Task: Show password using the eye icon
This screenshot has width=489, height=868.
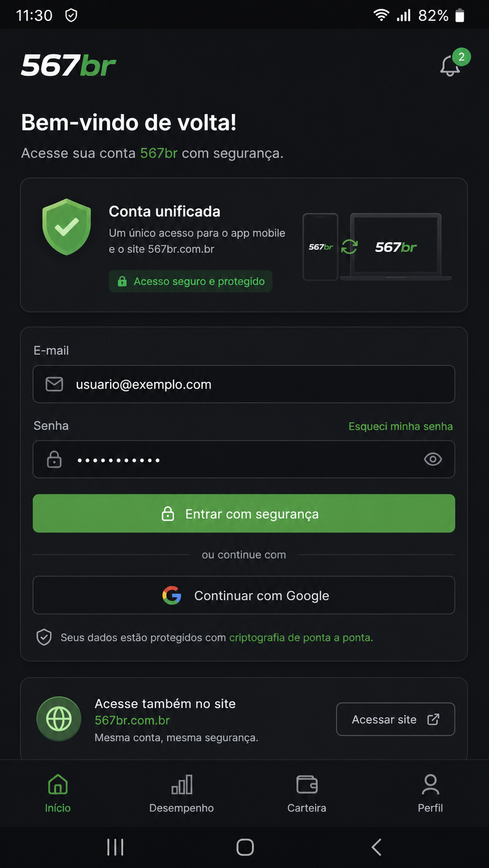Action: 433,459
